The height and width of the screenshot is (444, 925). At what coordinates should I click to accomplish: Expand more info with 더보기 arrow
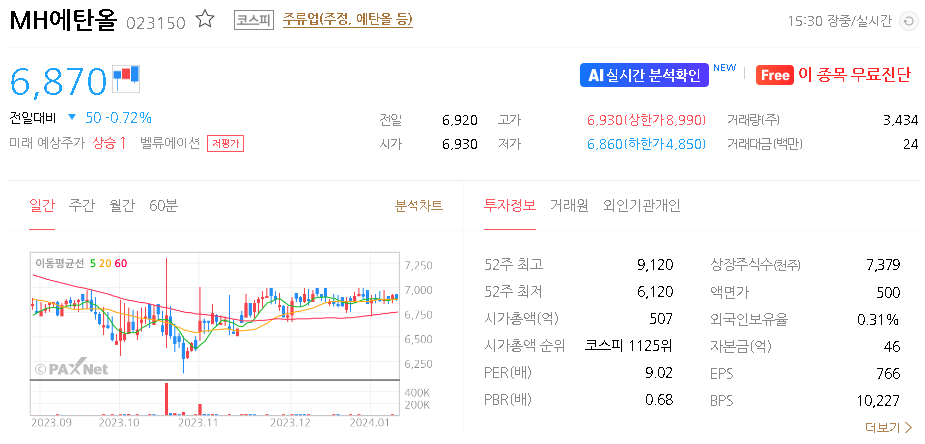888,427
